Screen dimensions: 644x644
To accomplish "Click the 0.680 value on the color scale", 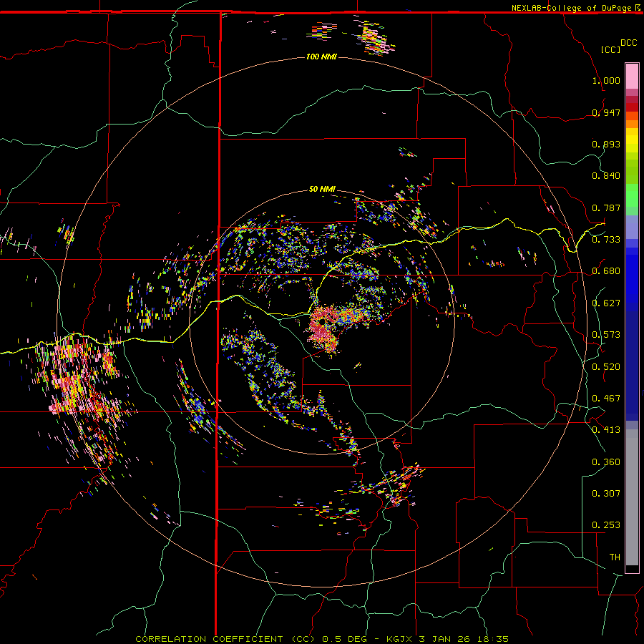I will pos(606,271).
